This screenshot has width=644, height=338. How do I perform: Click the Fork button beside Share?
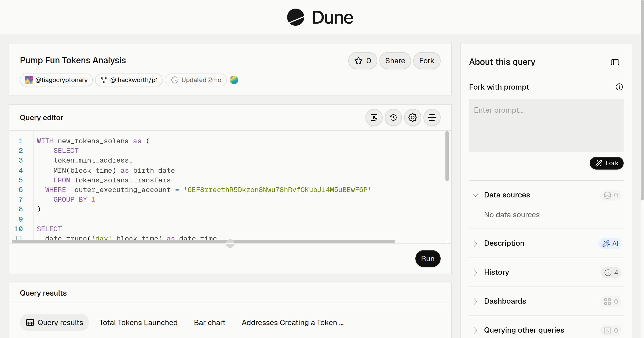coord(427,61)
